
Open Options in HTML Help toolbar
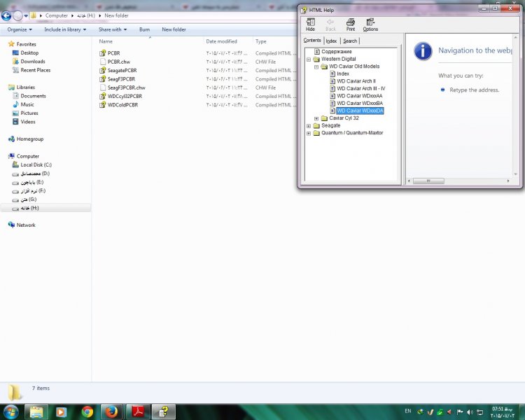point(370,25)
